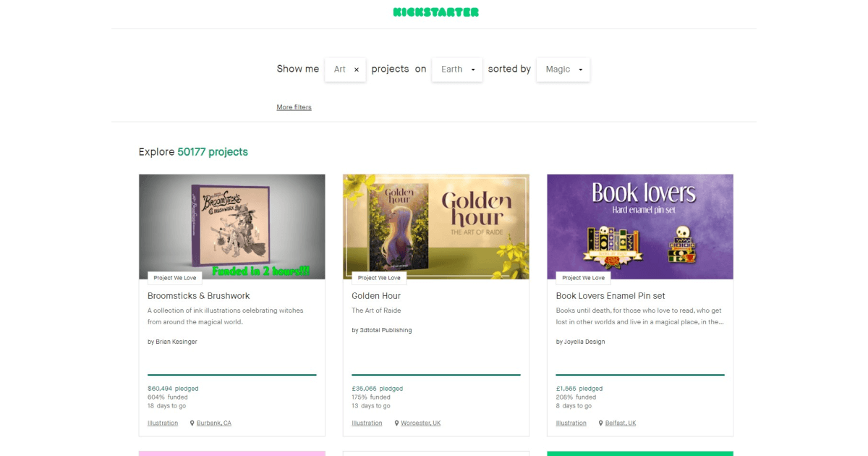The width and height of the screenshot is (868, 456).
Task: Click the 8 days to go text
Action: (574, 406)
